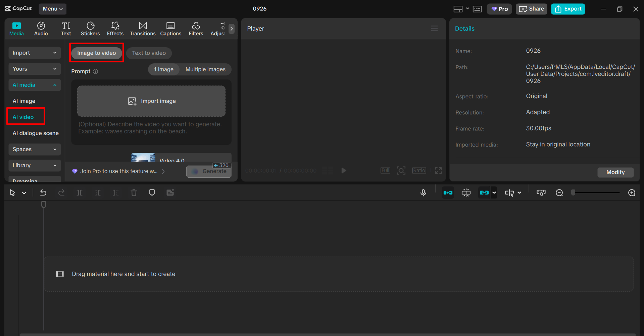
Task: Click the delete clip trash icon
Action: click(134, 192)
